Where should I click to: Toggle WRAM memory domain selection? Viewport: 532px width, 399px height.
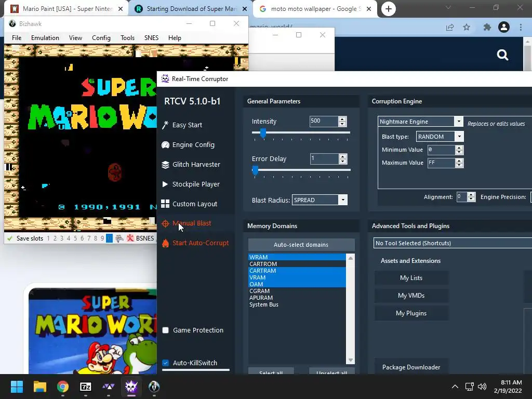(297, 257)
